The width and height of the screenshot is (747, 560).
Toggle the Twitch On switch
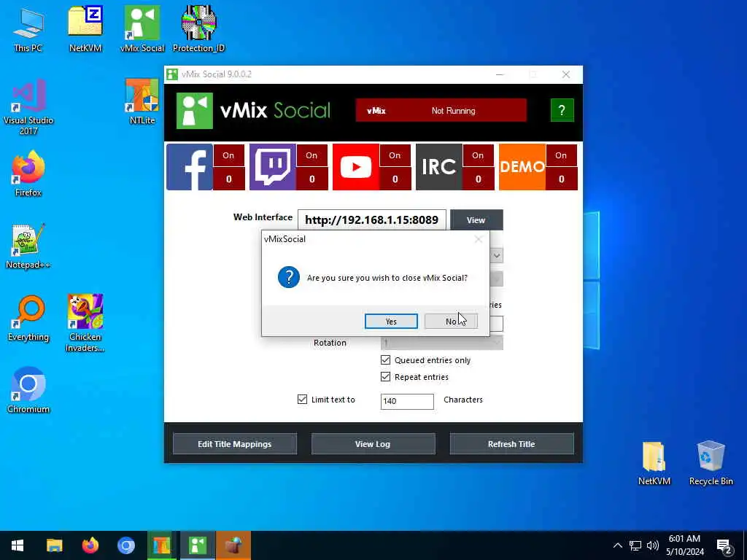click(311, 155)
